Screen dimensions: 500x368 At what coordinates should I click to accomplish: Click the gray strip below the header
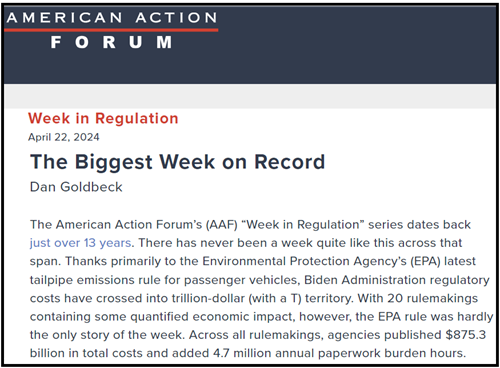tap(250, 96)
